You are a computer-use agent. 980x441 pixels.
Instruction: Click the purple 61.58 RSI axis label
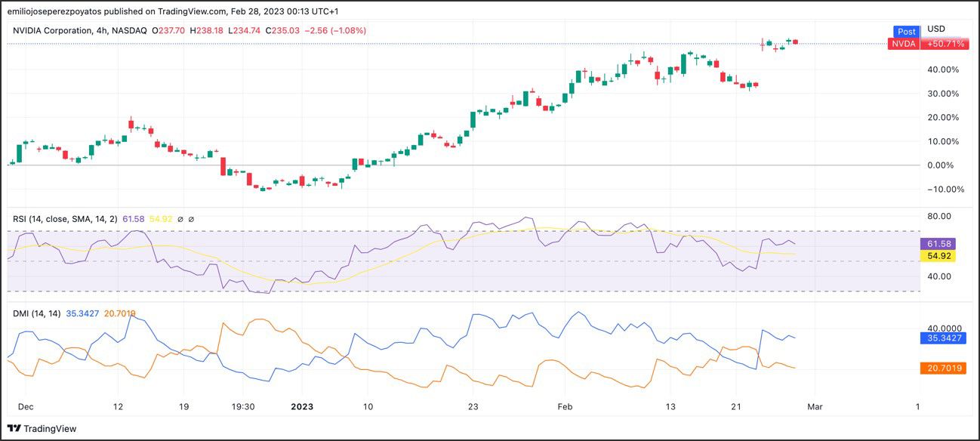[941, 244]
